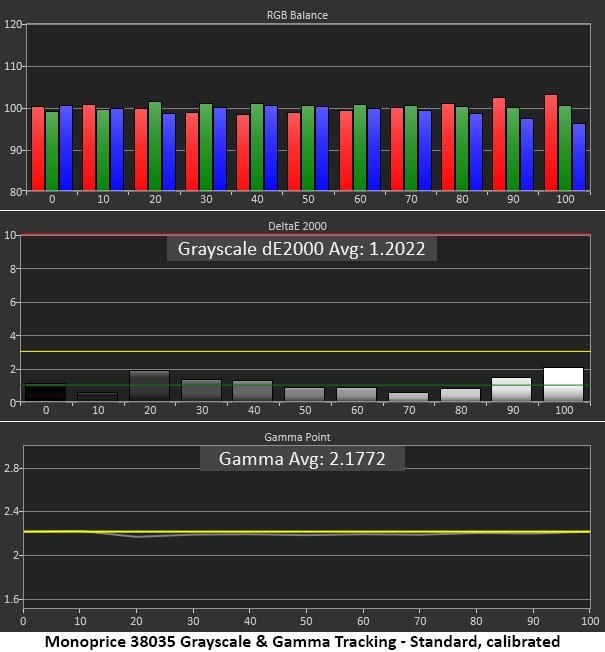This screenshot has height=652, width=605.
Task: Click the "6" y-axis label in DeltaE chart
Action: (x=13, y=302)
